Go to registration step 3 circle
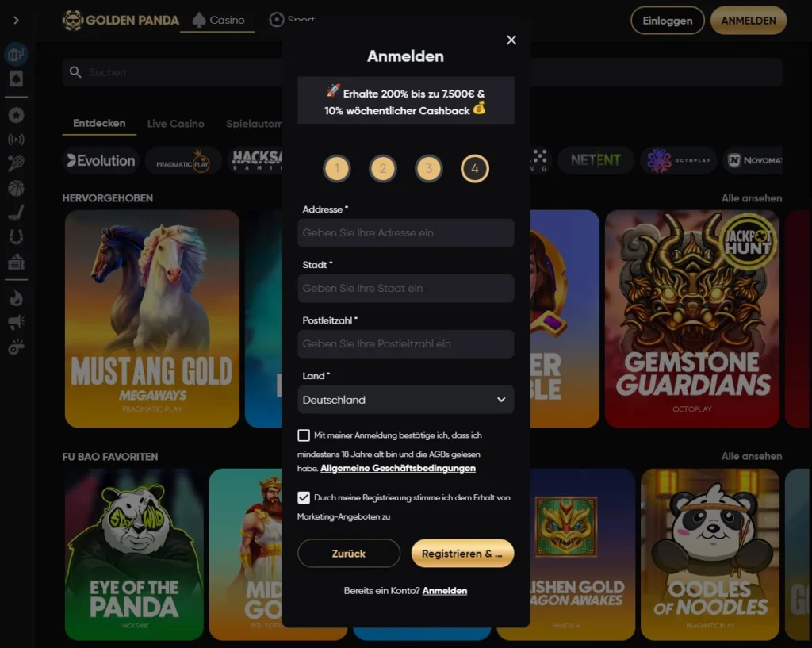Screen dimensions: 812x648 click(x=429, y=168)
